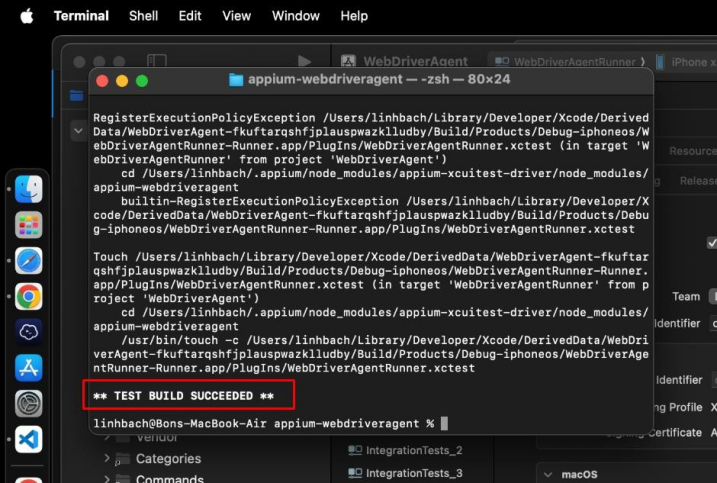Image resolution: width=717 pixels, height=483 pixels.
Task: Open Finder from the Dock
Action: (28, 189)
